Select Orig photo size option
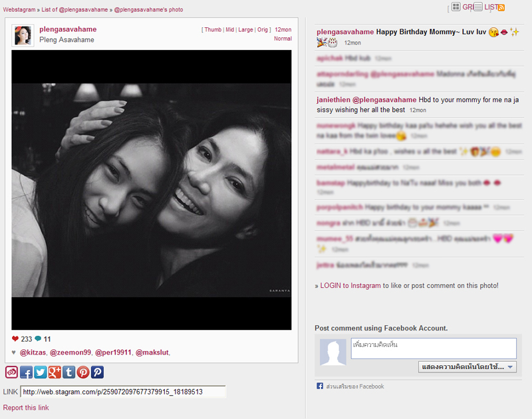Image resolution: width=532 pixels, height=419 pixels. tap(263, 30)
